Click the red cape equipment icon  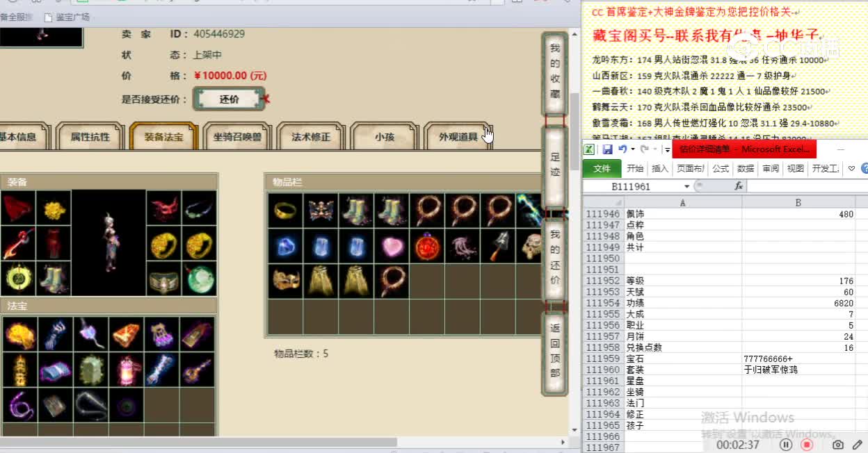(x=18, y=208)
